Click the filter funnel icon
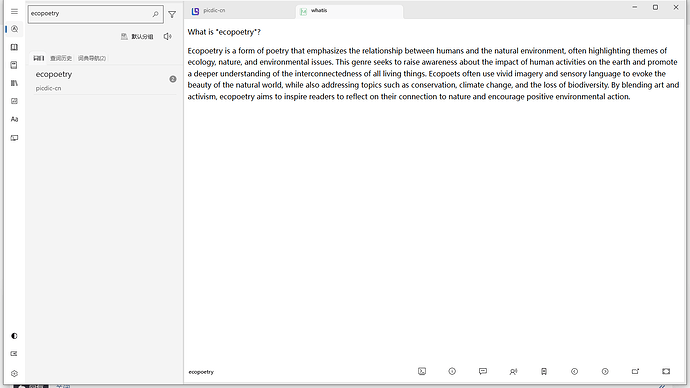The width and height of the screenshot is (690, 388). [172, 15]
